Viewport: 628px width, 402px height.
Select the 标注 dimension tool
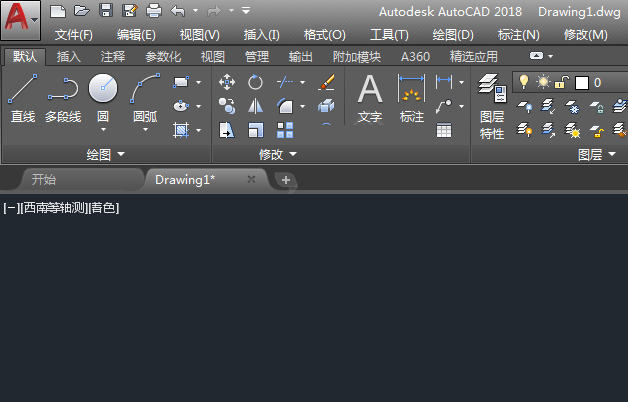pyautogui.click(x=412, y=98)
